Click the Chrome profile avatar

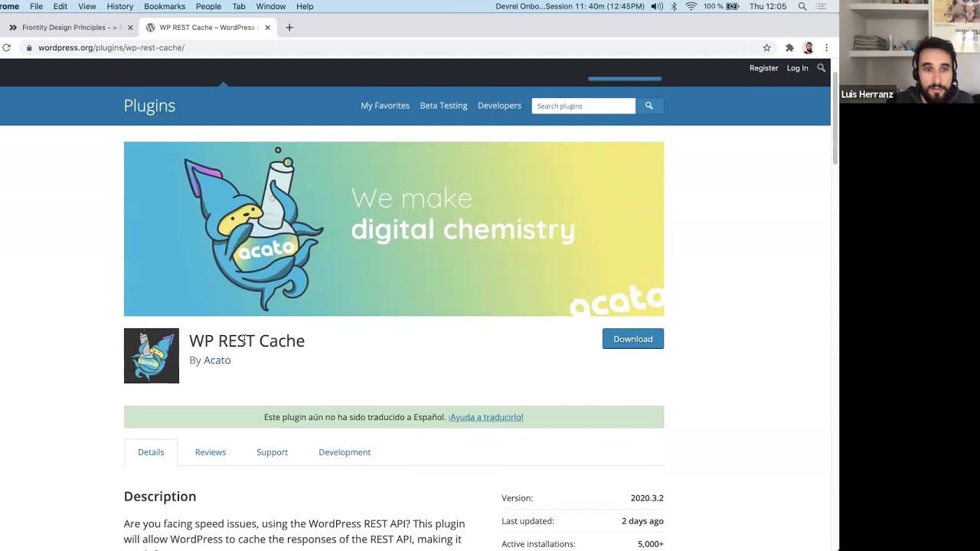click(808, 47)
